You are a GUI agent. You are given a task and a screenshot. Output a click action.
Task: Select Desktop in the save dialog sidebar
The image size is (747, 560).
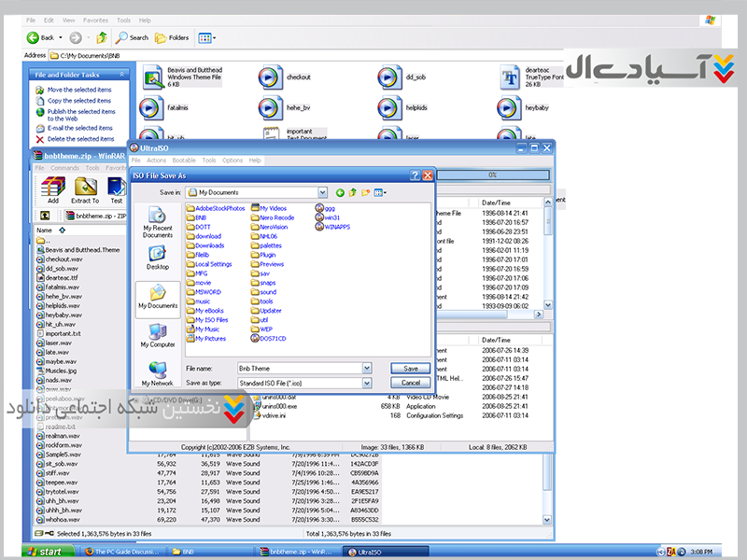click(x=157, y=259)
